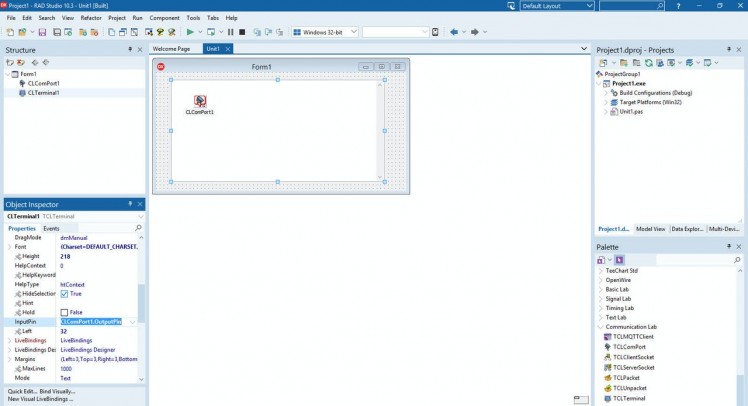
Task: Stop the program with the Program Reset icon
Action: tap(242, 32)
